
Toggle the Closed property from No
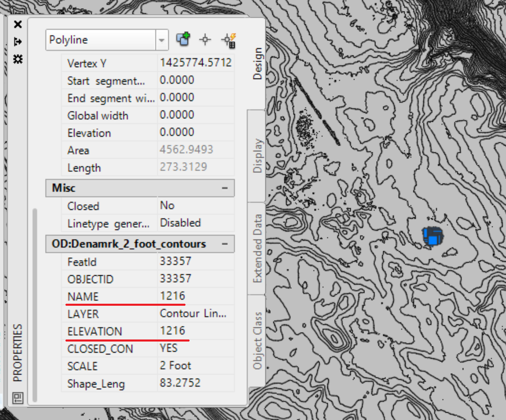click(x=195, y=206)
